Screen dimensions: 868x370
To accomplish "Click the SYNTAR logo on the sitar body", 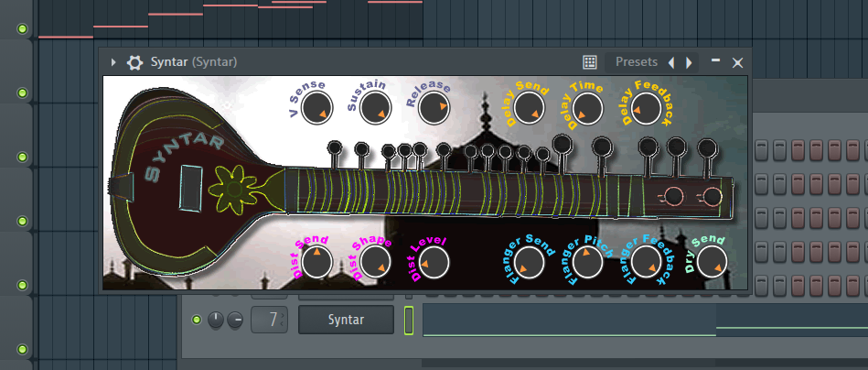I will click(185, 157).
